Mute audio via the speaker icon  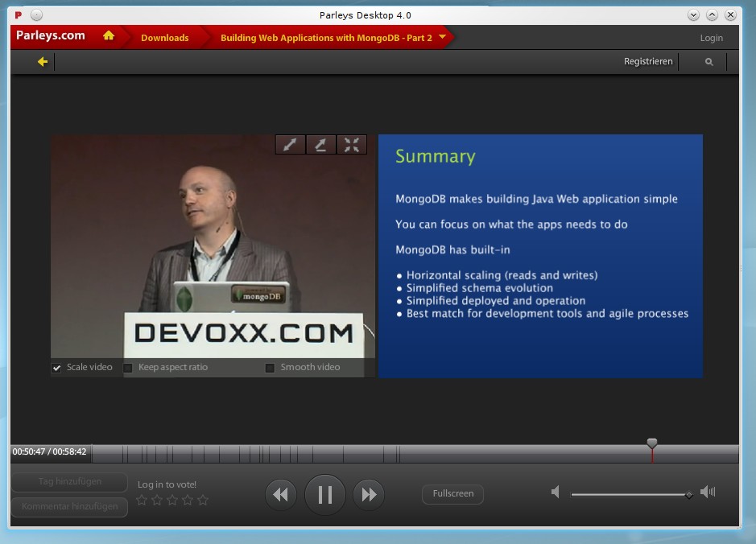click(555, 491)
